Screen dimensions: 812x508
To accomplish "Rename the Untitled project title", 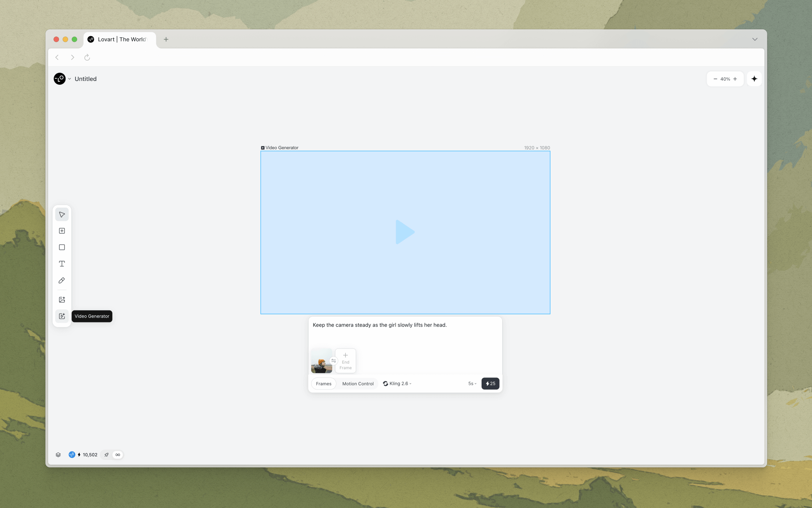I will coord(86,79).
